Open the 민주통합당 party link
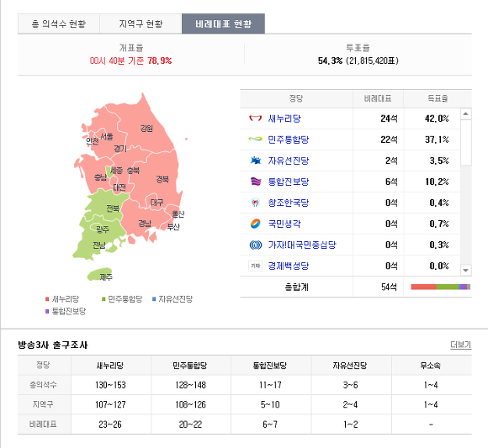 point(289,140)
